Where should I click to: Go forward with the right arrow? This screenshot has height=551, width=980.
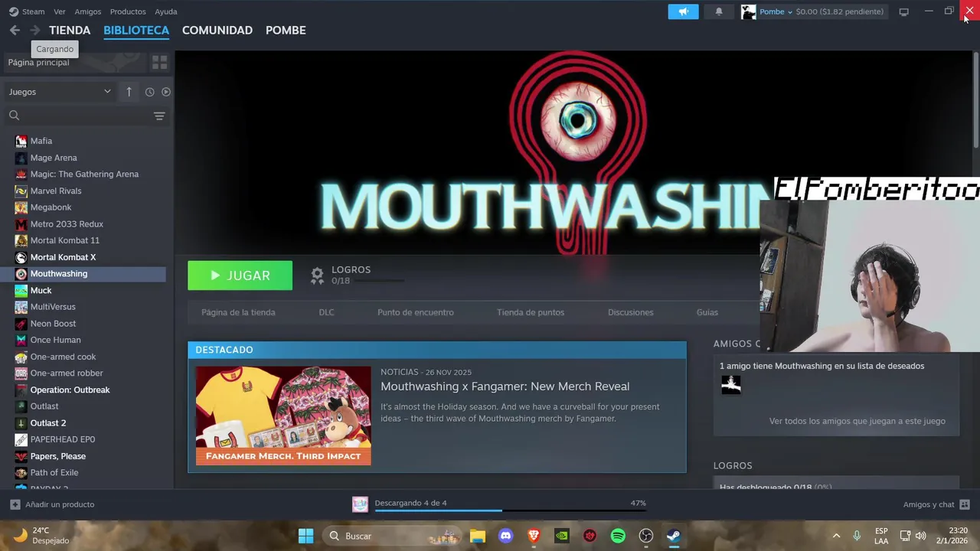click(34, 30)
